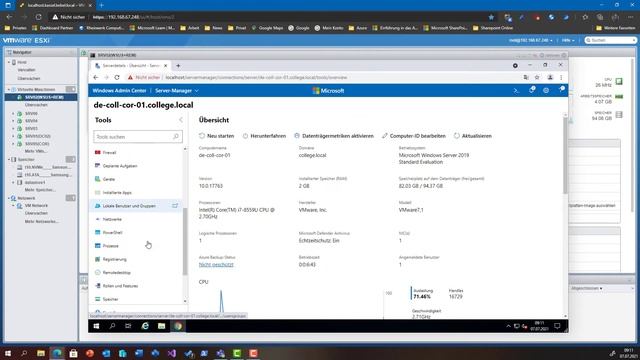Click host Windows Start button
This screenshot has width=640, height=360.
(x=8, y=353)
